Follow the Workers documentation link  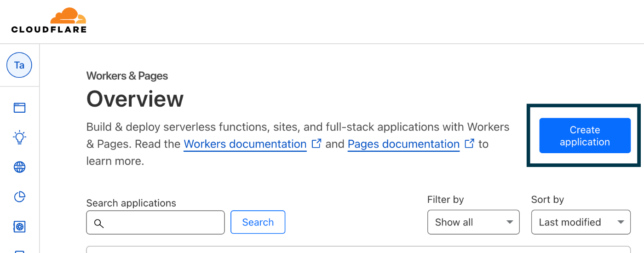pyautogui.click(x=245, y=144)
